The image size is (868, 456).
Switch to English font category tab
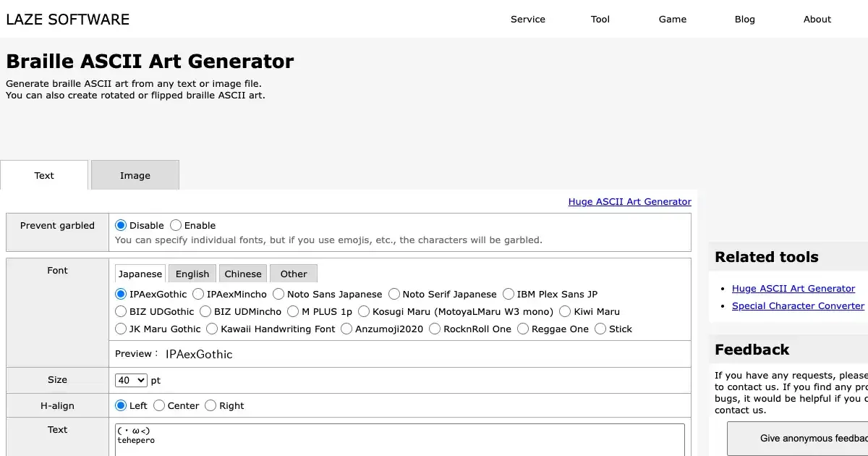(x=192, y=274)
